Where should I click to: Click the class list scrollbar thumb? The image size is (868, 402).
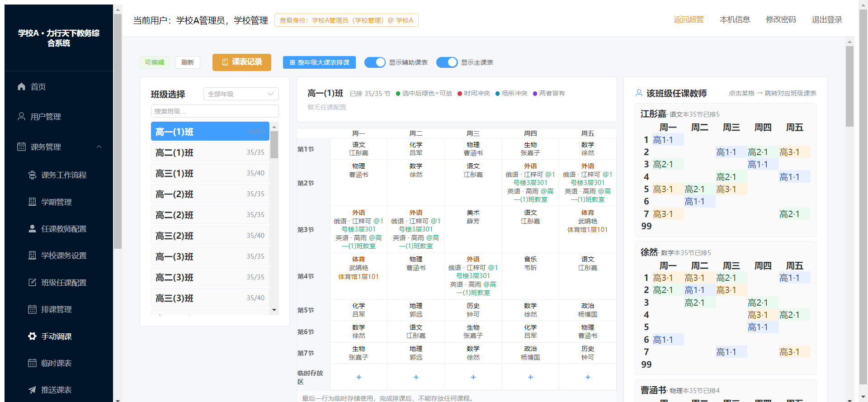click(x=274, y=145)
